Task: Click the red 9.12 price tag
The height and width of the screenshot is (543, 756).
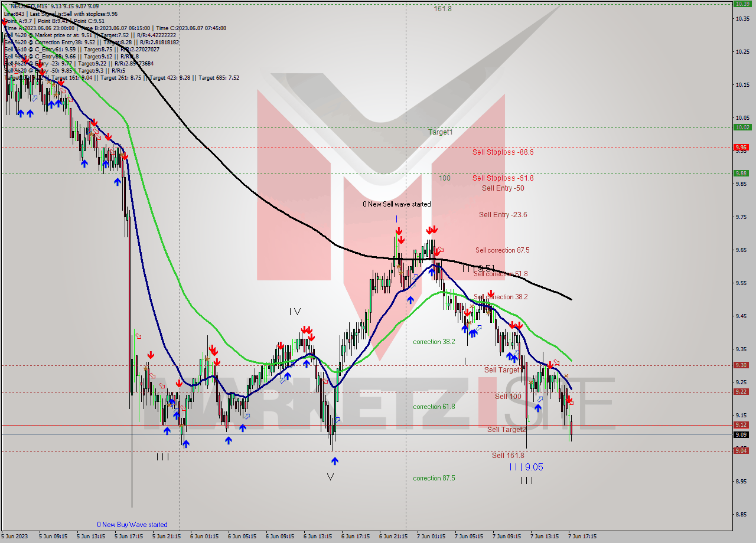Action: click(741, 424)
